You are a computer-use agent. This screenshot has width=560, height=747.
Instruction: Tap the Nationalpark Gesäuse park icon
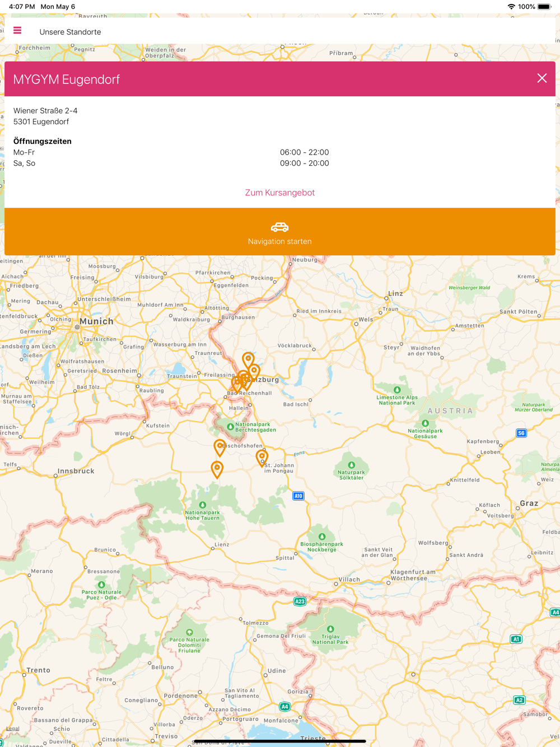click(x=426, y=423)
